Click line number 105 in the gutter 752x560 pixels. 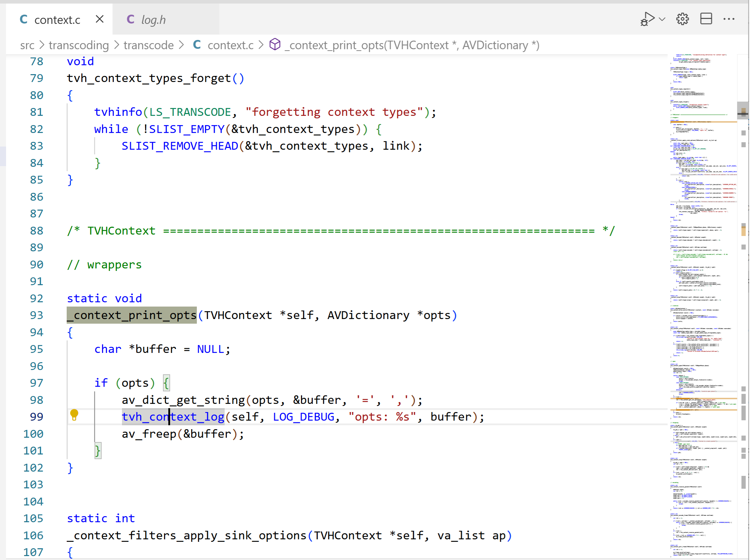click(x=33, y=518)
